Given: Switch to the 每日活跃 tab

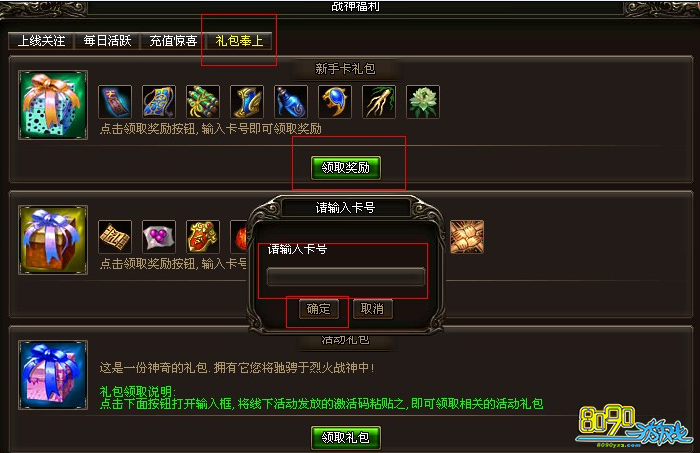Looking at the screenshot, I should coord(107,41).
